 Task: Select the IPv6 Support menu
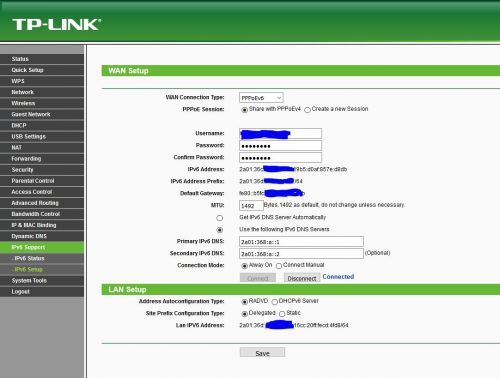tap(42, 247)
